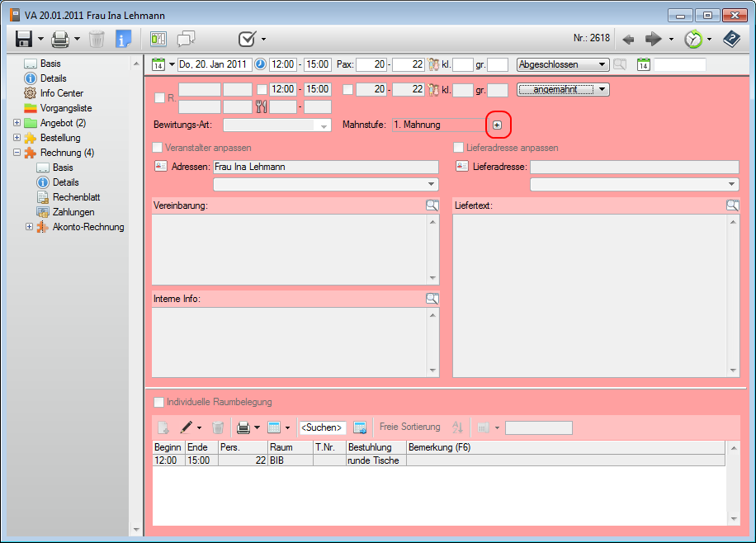756x543 pixels.
Task: Click the plus button beside Mahnstufe
Action: click(497, 125)
